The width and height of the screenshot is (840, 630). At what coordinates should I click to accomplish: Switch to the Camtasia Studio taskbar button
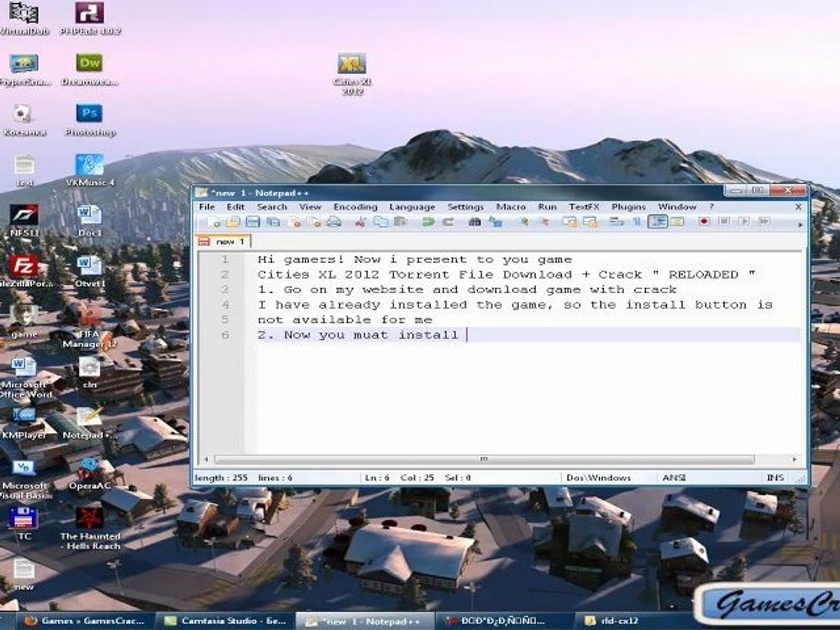click(225, 621)
